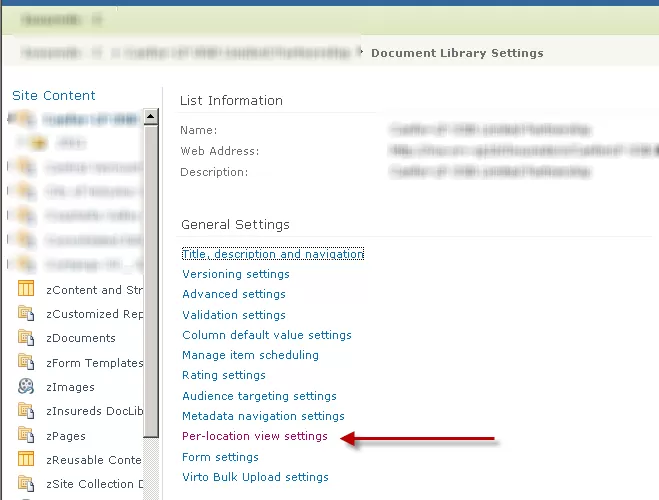Open Virto Bulk Upload settings link
This screenshot has height=500, width=659.
255,477
